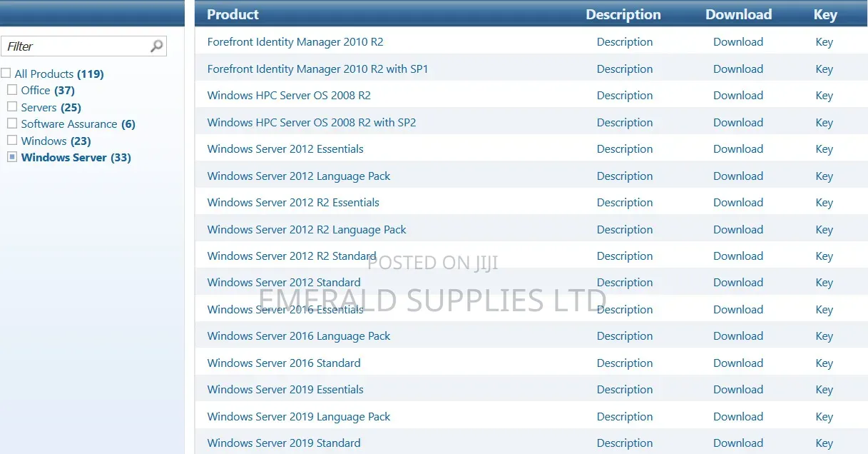Screen dimensions: 868x454
Task: Open Forefront Identity Manager 2010 R2 with SP1
Action: [x=317, y=69]
